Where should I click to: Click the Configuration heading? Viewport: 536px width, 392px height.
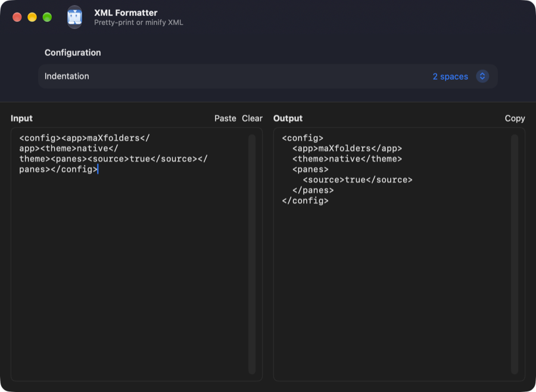pyautogui.click(x=73, y=52)
